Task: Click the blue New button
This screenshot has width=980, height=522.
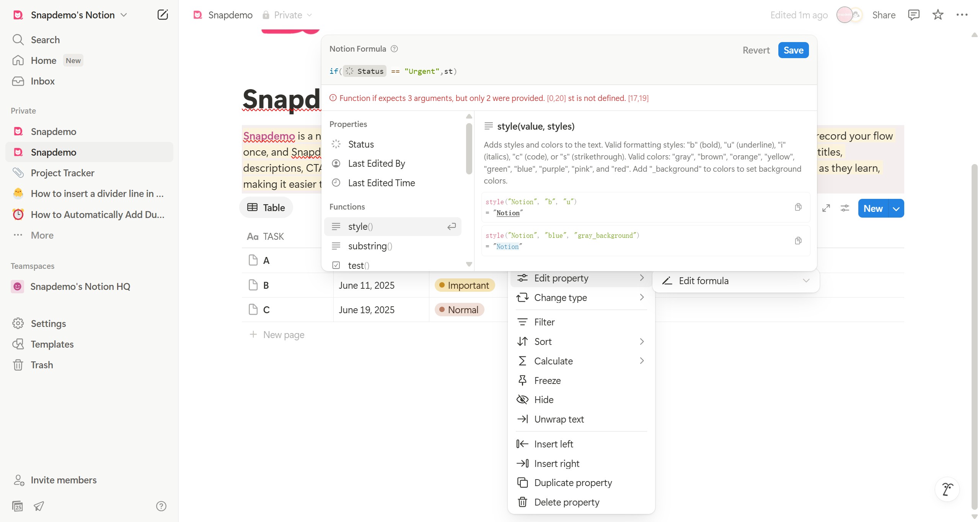Action: (x=873, y=208)
